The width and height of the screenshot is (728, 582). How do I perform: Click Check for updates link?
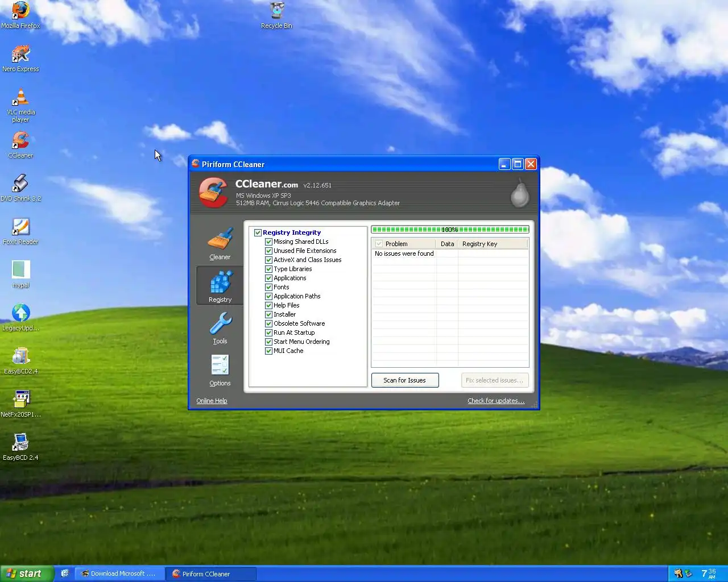tap(496, 401)
